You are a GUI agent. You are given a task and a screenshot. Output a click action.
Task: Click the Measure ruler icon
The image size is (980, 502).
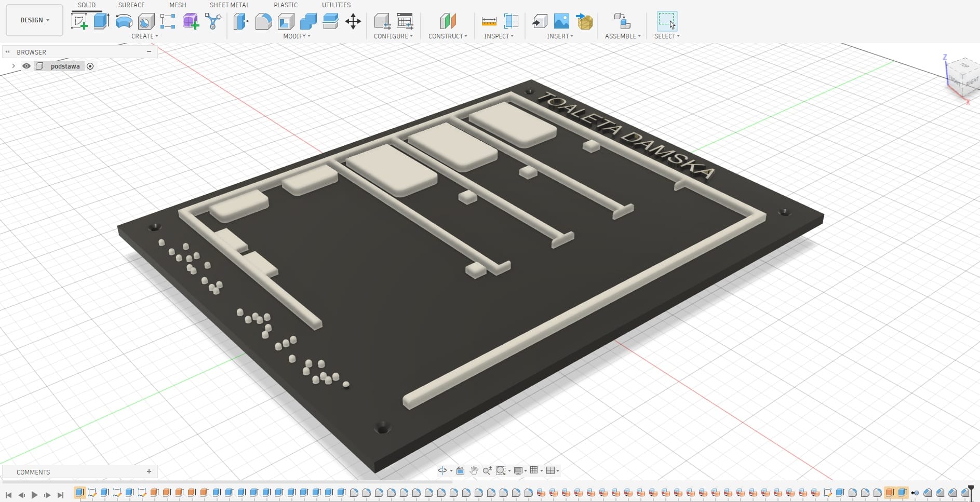(x=489, y=21)
